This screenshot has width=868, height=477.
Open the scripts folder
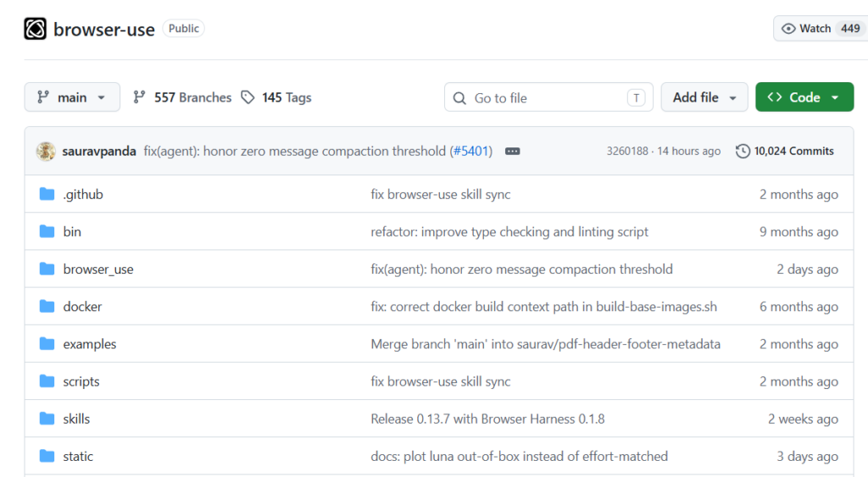(x=81, y=381)
